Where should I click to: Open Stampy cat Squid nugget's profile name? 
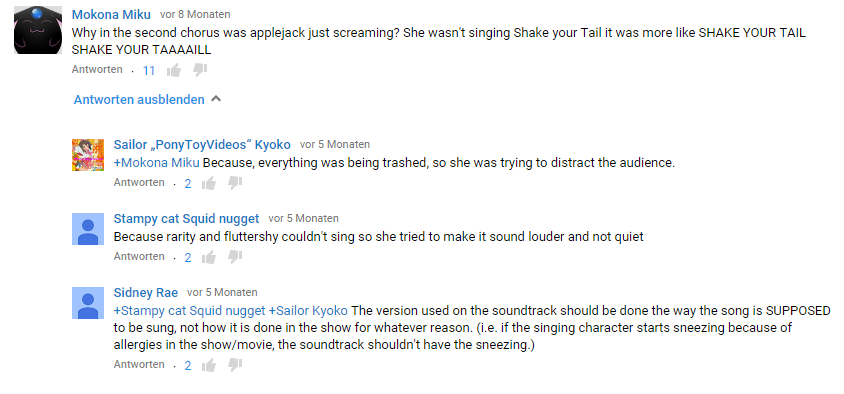[186, 219]
